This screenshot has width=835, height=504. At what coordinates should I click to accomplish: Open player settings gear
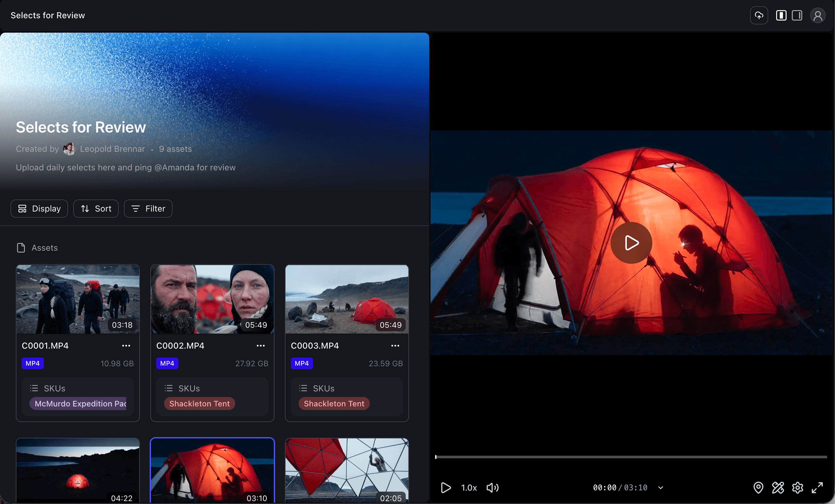(797, 487)
